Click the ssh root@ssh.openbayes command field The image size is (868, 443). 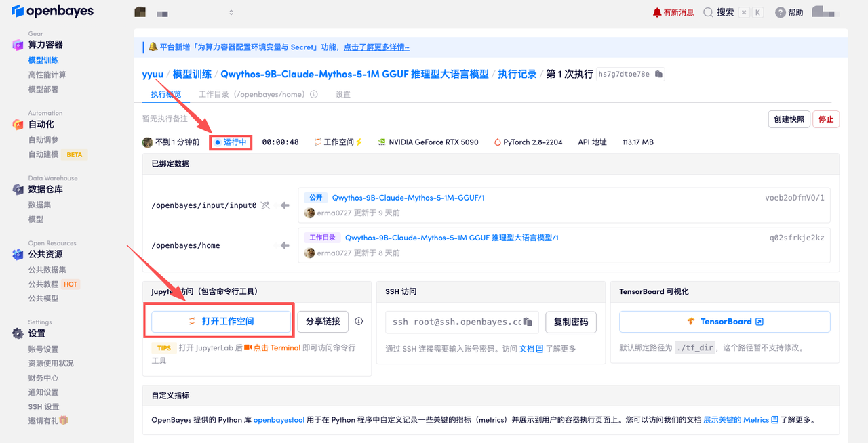coord(462,322)
